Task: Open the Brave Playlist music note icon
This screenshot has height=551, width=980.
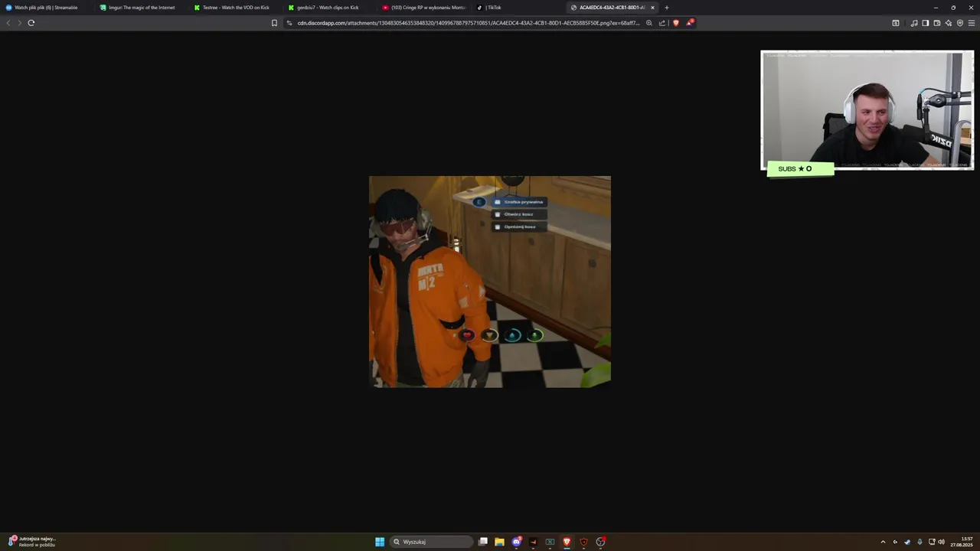Action: pyautogui.click(x=914, y=23)
